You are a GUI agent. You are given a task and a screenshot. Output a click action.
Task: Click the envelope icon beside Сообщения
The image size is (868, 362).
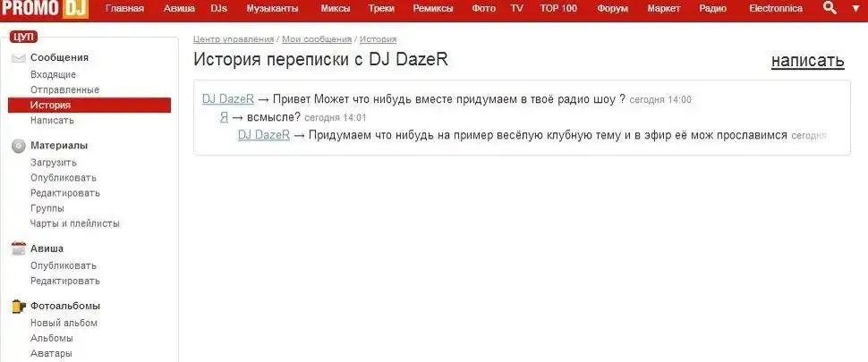(x=18, y=58)
